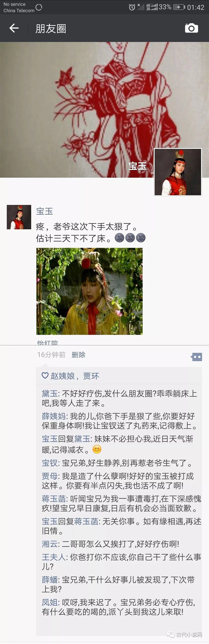Open 宝玉 name link on post
The width and height of the screenshot is (209, 644).
coord(44,211)
